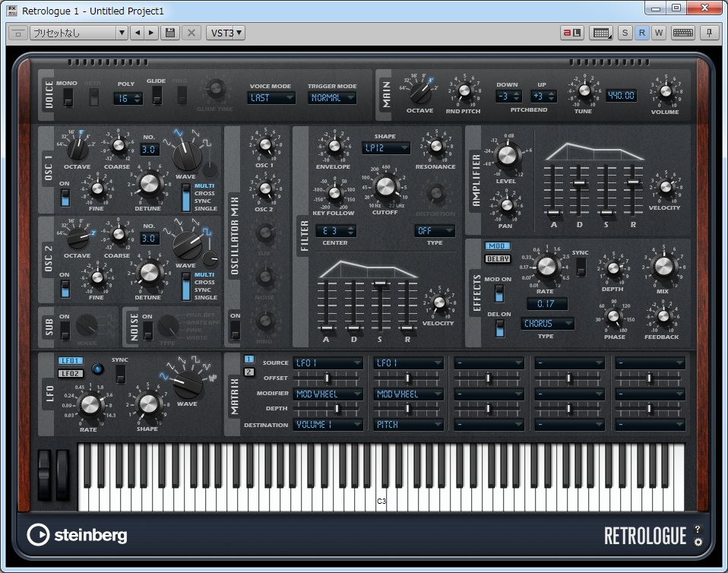The width and height of the screenshot is (728, 573).
Task: Open filter Shape LP12 dropdown
Action: (x=386, y=148)
